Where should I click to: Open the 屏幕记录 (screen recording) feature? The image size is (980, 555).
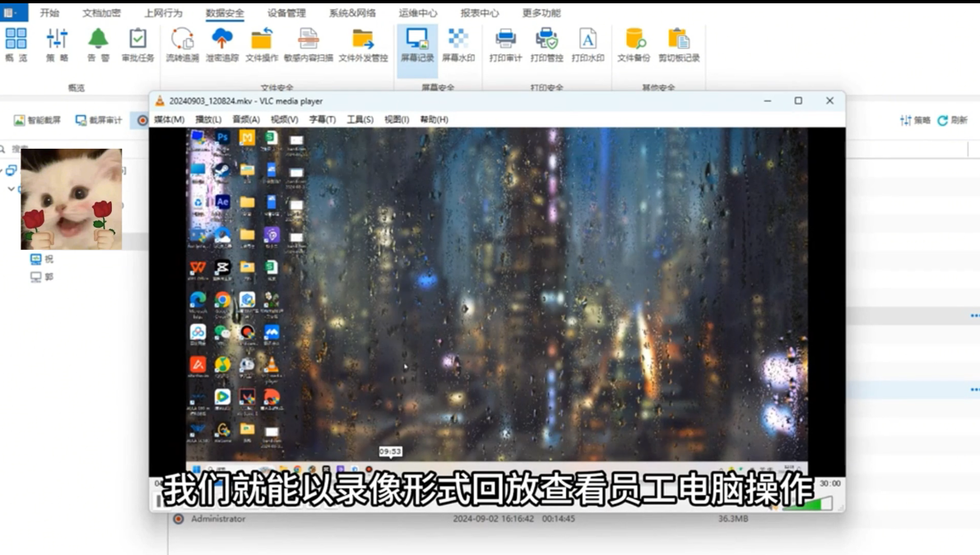point(416,45)
